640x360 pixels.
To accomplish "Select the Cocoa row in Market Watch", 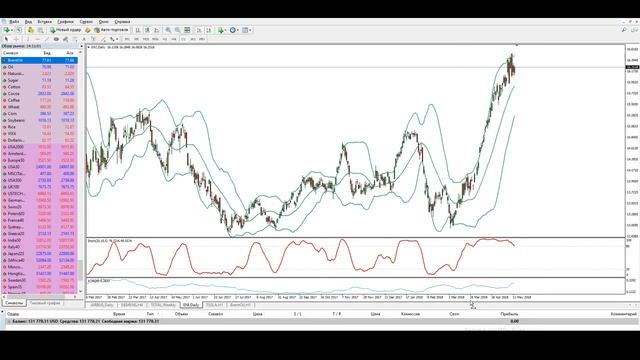I will (x=39, y=93).
